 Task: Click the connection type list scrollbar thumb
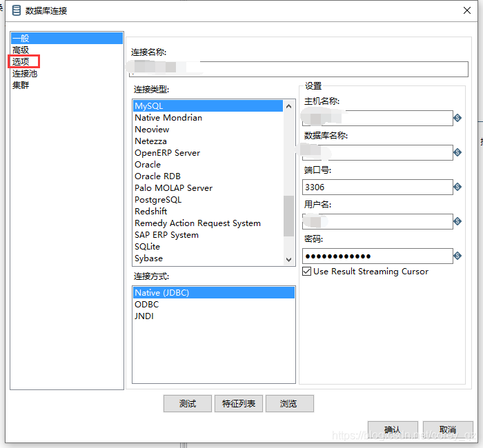[x=288, y=216]
